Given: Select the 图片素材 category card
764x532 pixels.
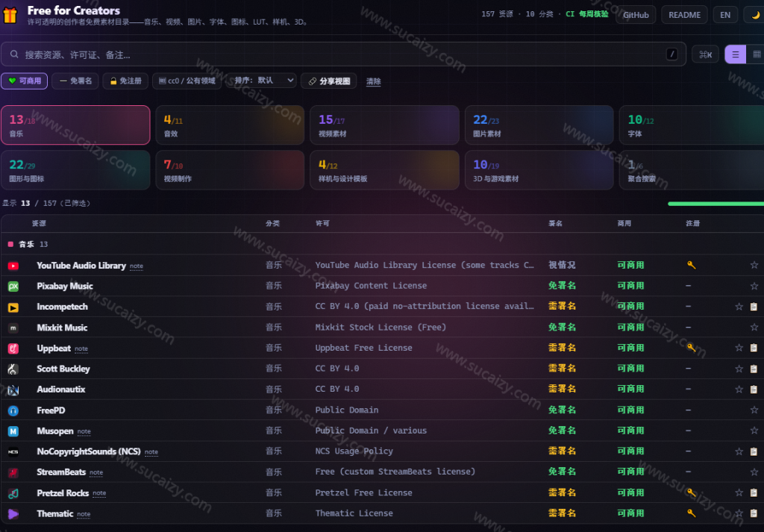Looking at the screenshot, I should tap(539, 125).
